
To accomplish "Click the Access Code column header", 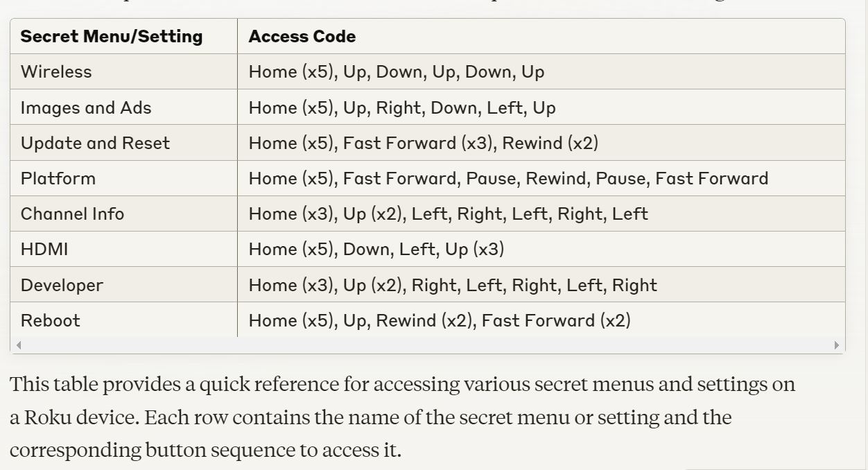I will tap(302, 37).
